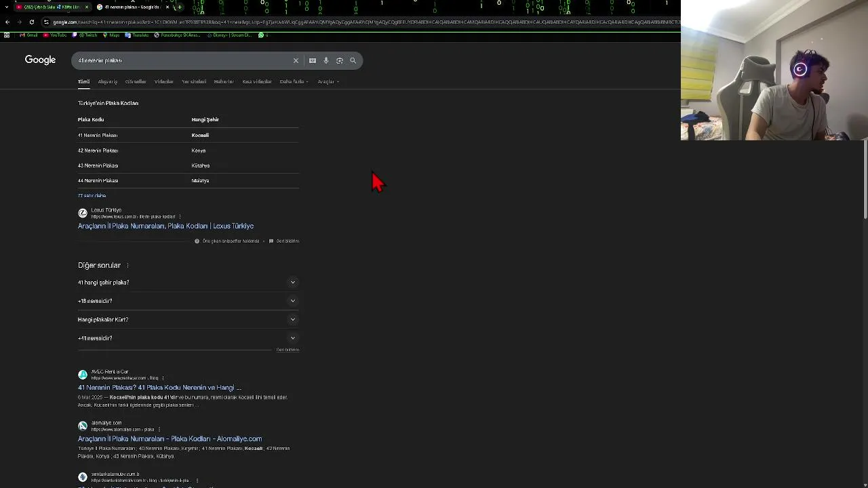Screen dimensions: 868x488
Task: Open the Fenerbahçe SK bookmark
Action: pos(177,35)
